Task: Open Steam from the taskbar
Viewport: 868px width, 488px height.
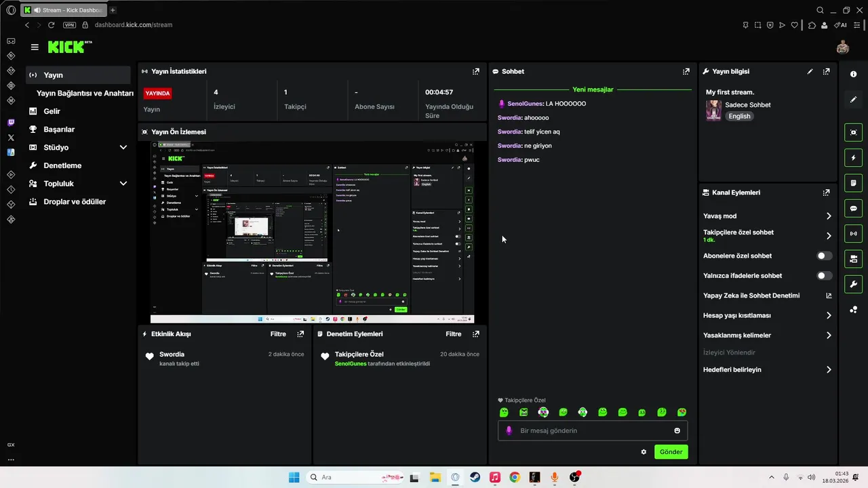Action: tap(475, 477)
